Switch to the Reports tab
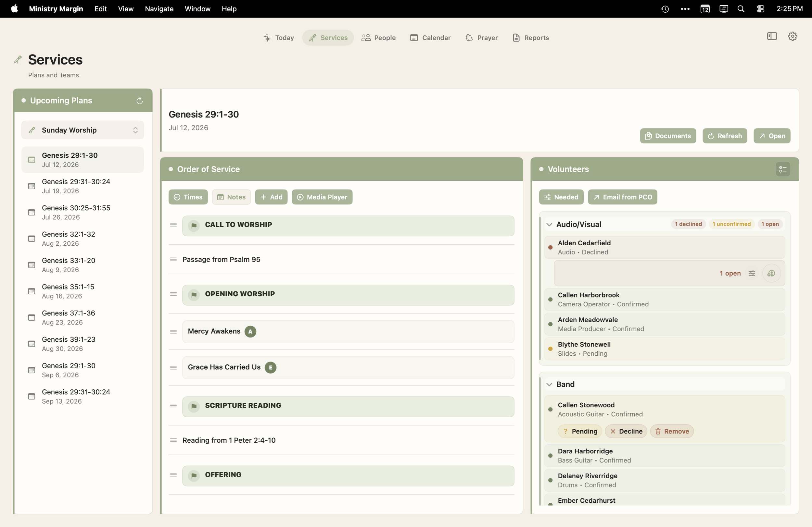 [x=530, y=38]
